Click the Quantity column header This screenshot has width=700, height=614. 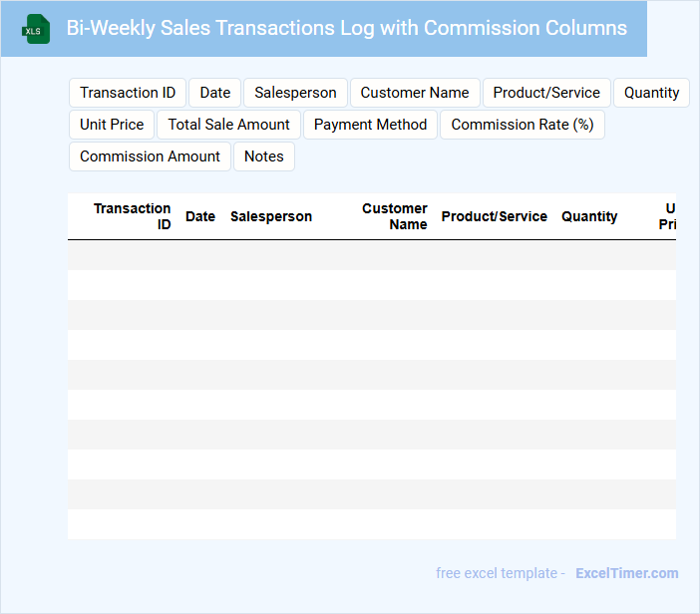click(589, 216)
